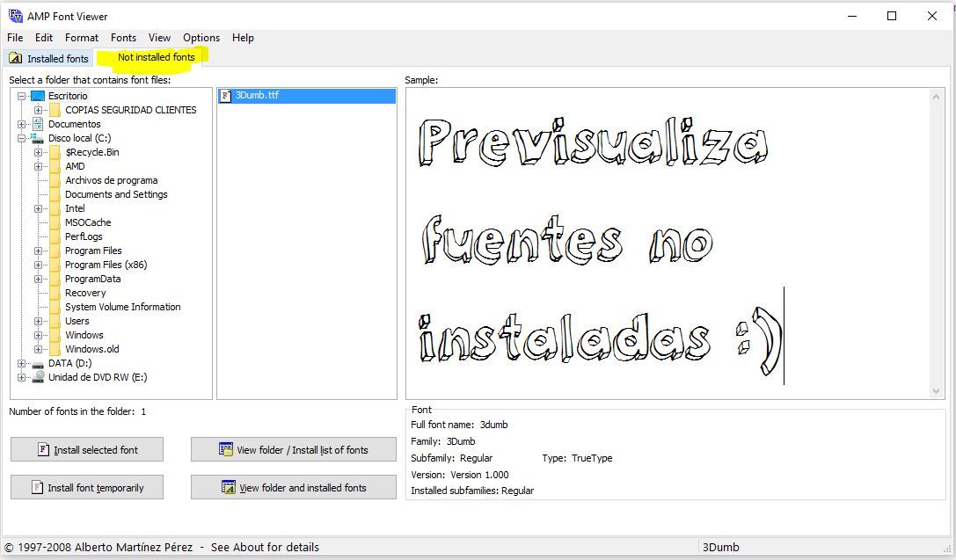Image resolution: width=956 pixels, height=560 pixels.
Task: Click the folder icon of COPIAS SEGURIDAD CLIENTES
Action: [x=55, y=110]
